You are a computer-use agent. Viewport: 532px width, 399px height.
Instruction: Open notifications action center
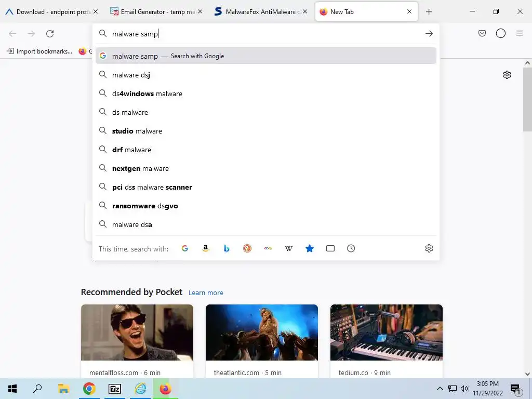(x=516, y=389)
